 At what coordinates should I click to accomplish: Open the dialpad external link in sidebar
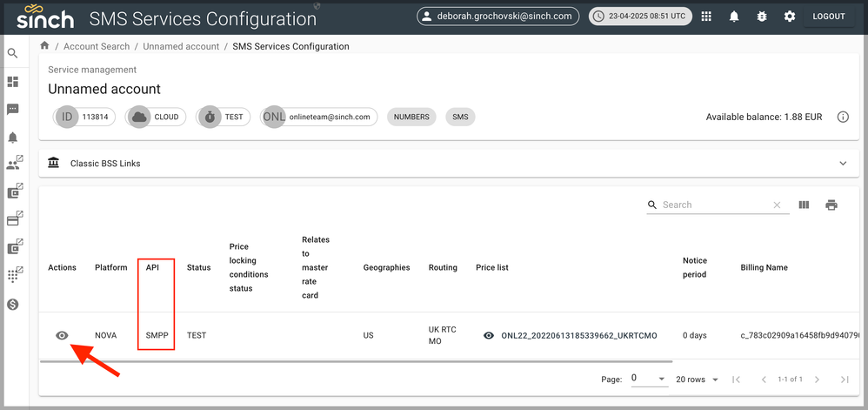pyautogui.click(x=15, y=275)
